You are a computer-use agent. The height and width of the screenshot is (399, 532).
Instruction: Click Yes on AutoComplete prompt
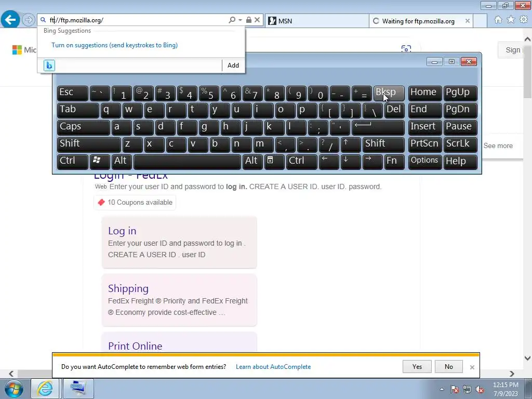pyautogui.click(x=417, y=367)
